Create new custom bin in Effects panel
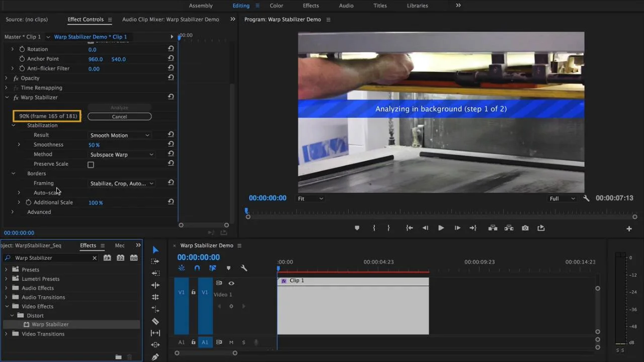This screenshot has height=362, width=644. (118, 357)
